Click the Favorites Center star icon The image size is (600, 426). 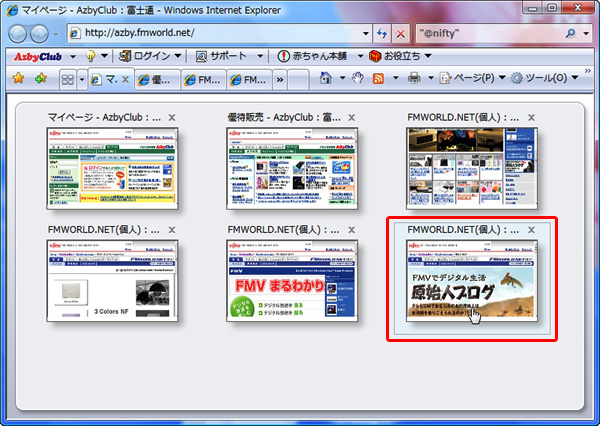18,78
